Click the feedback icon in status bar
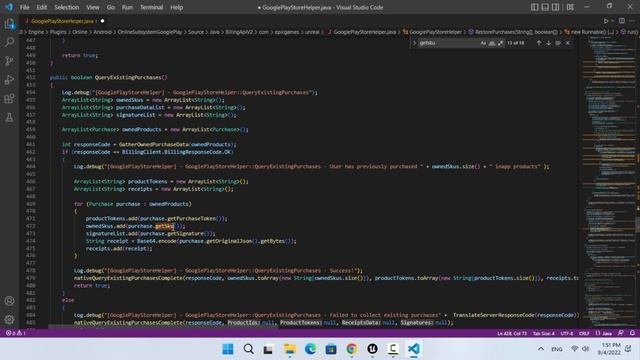 tap(620, 333)
